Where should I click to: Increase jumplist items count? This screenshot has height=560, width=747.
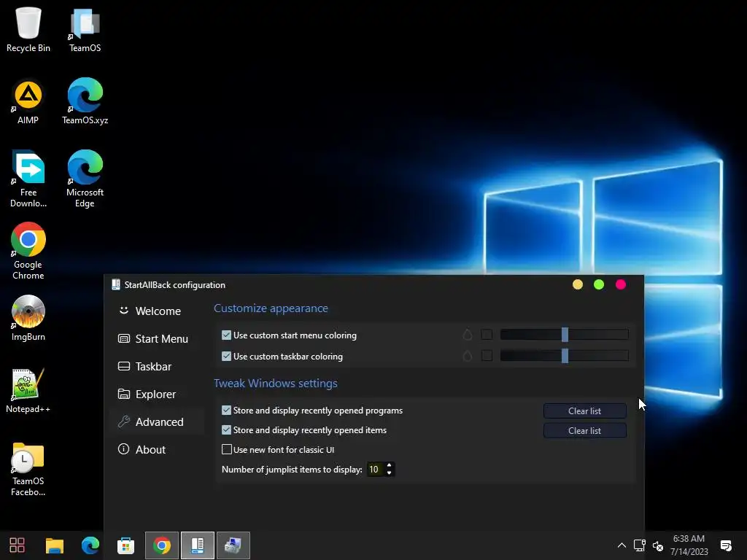[x=390, y=466]
